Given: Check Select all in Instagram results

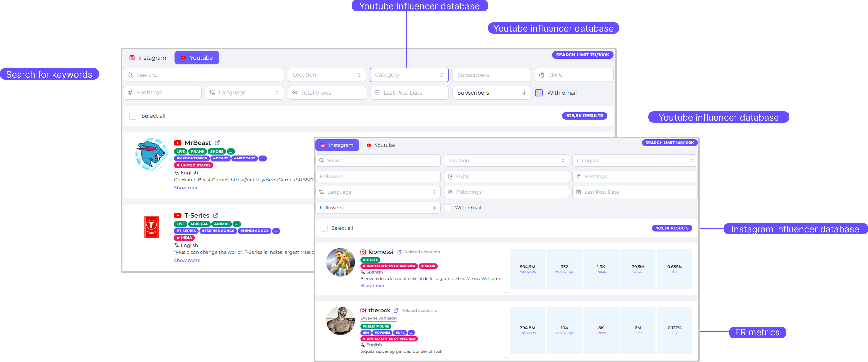Looking at the screenshot, I should (324, 228).
